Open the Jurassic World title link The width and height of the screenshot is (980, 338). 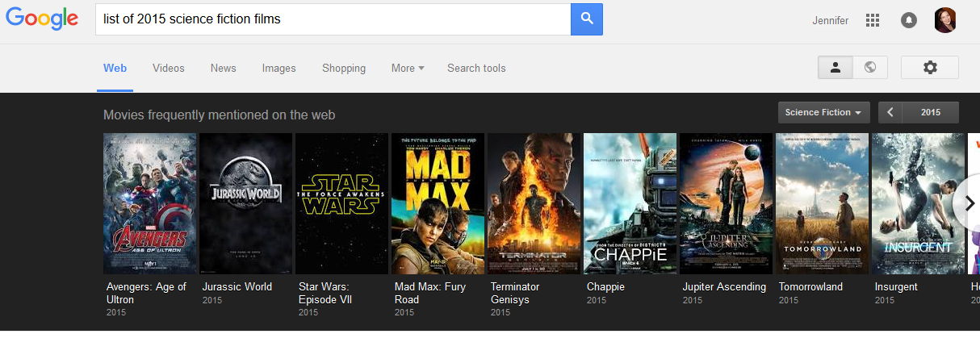click(237, 286)
